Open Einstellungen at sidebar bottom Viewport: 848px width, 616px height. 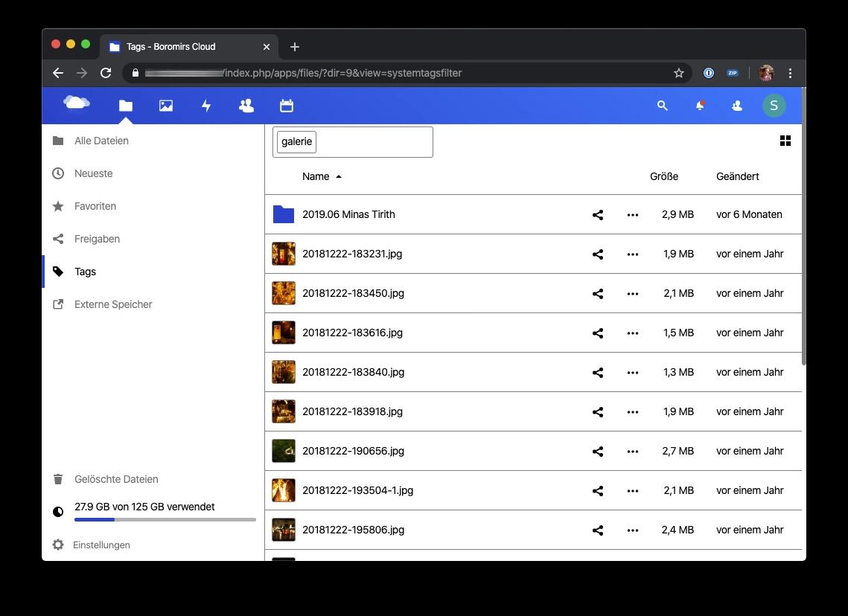point(101,545)
